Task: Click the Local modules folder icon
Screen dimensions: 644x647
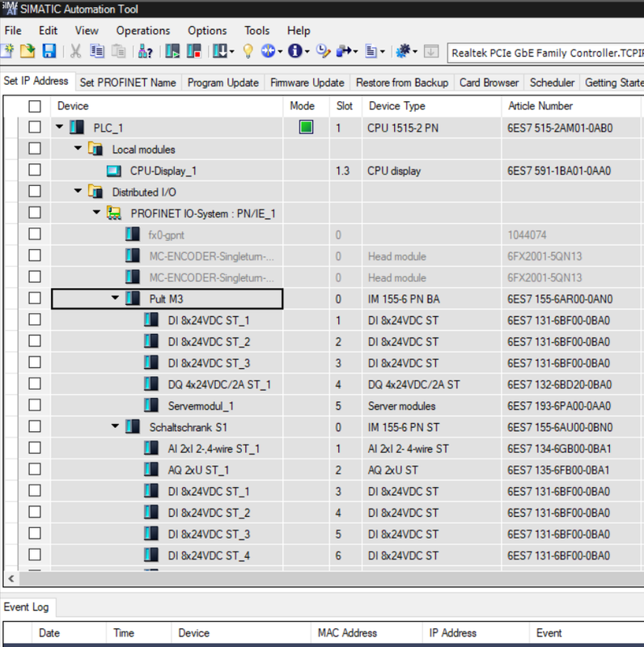Action: click(x=95, y=149)
